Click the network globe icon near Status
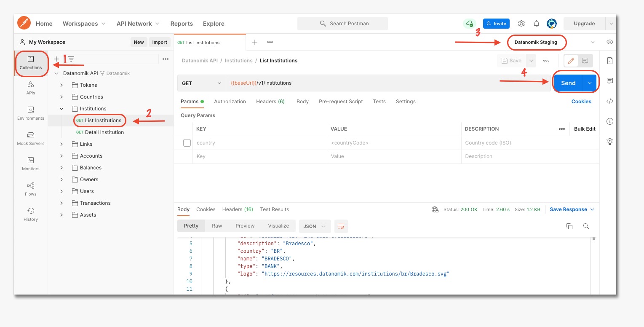The height and width of the screenshot is (327, 644). pyautogui.click(x=435, y=209)
